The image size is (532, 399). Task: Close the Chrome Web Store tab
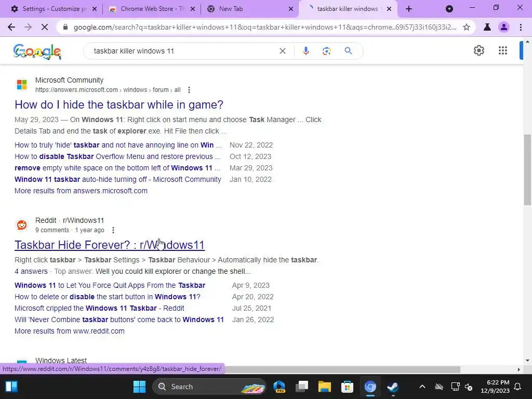[x=192, y=9]
